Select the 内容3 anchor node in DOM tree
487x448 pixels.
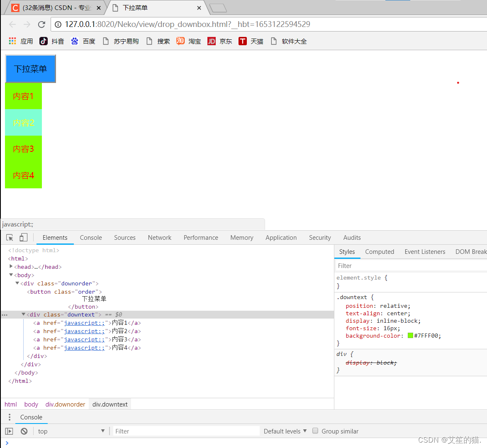87,339
